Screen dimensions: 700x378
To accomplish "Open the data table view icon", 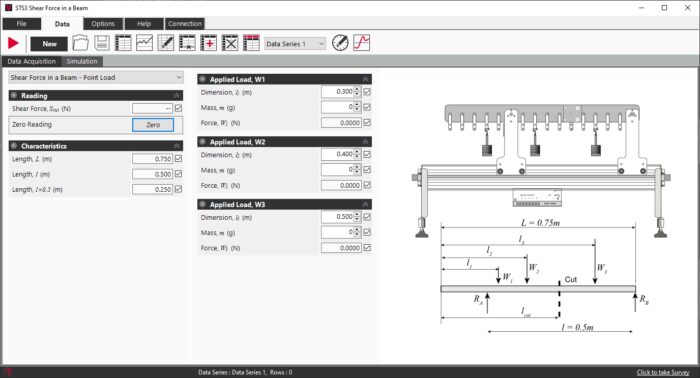I will coord(123,43).
